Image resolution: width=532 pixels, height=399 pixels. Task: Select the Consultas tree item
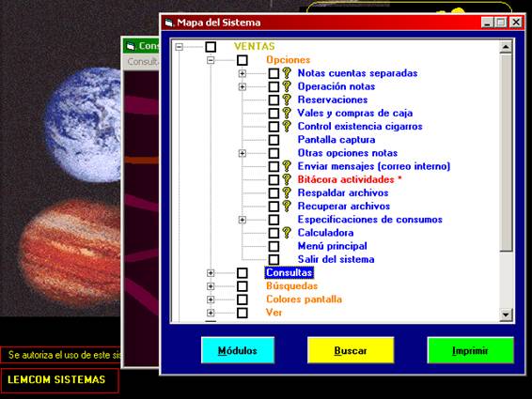click(289, 272)
